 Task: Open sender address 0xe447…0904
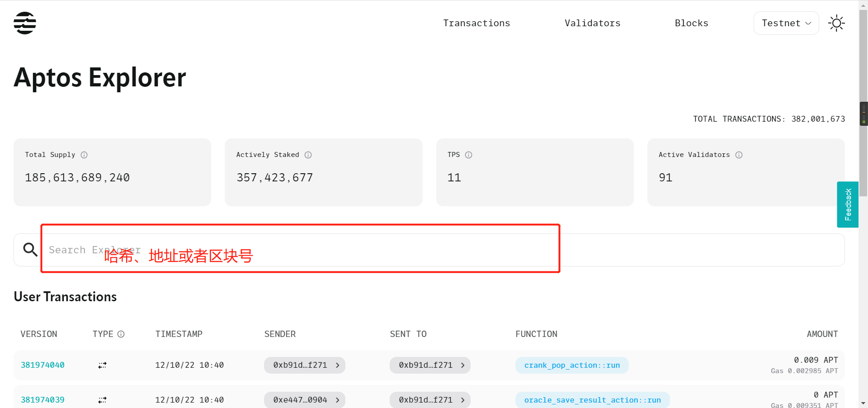tap(305, 400)
